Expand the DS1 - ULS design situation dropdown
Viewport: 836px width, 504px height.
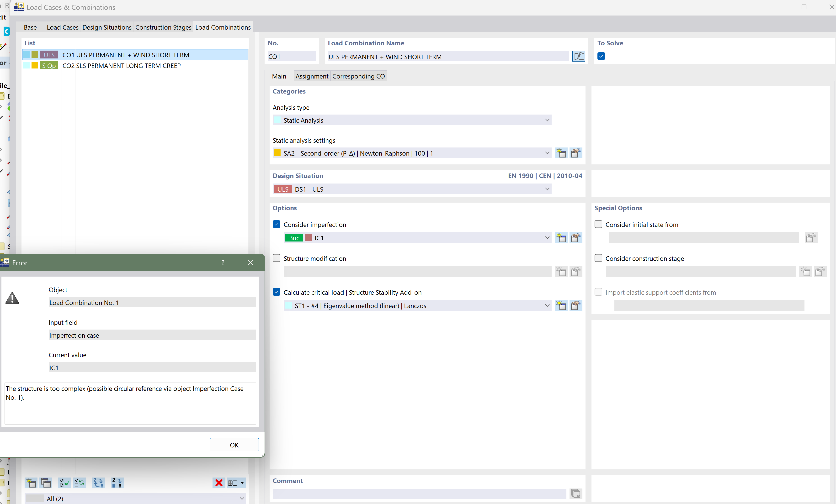[547, 189]
